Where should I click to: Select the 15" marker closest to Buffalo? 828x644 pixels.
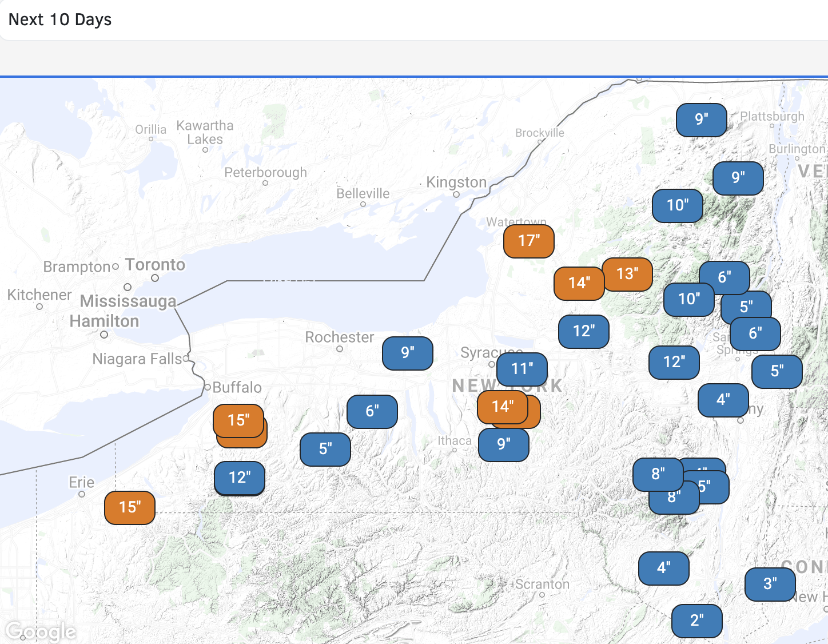(238, 420)
